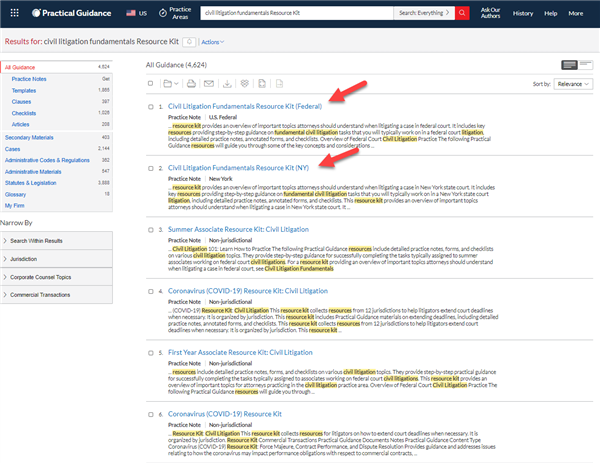Open the Search: Everything filter dropdown
The height and width of the screenshot is (463, 600).
tap(424, 13)
